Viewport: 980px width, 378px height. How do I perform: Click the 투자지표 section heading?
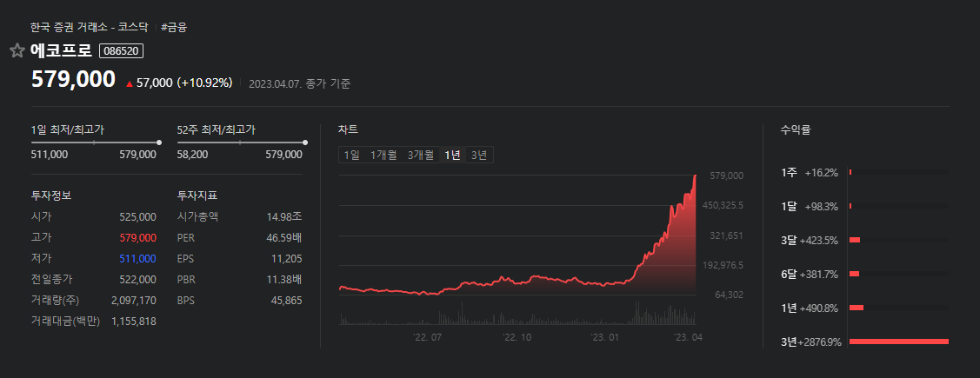pos(197,196)
